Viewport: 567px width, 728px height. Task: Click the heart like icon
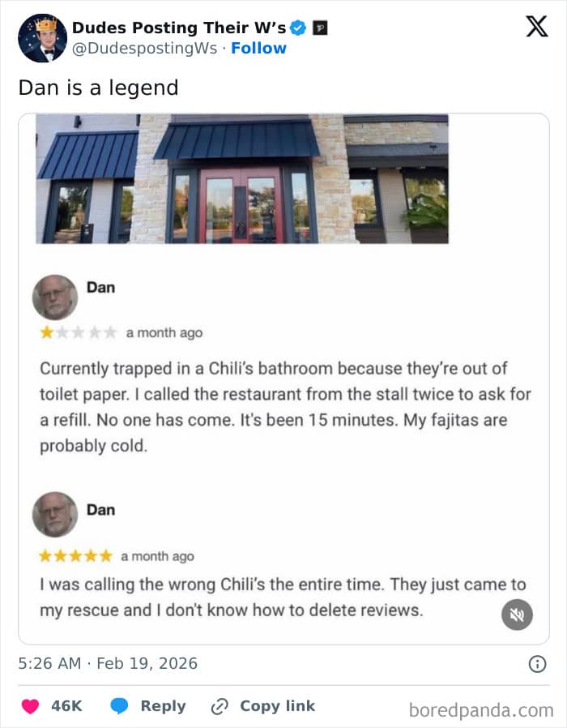(x=31, y=706)
